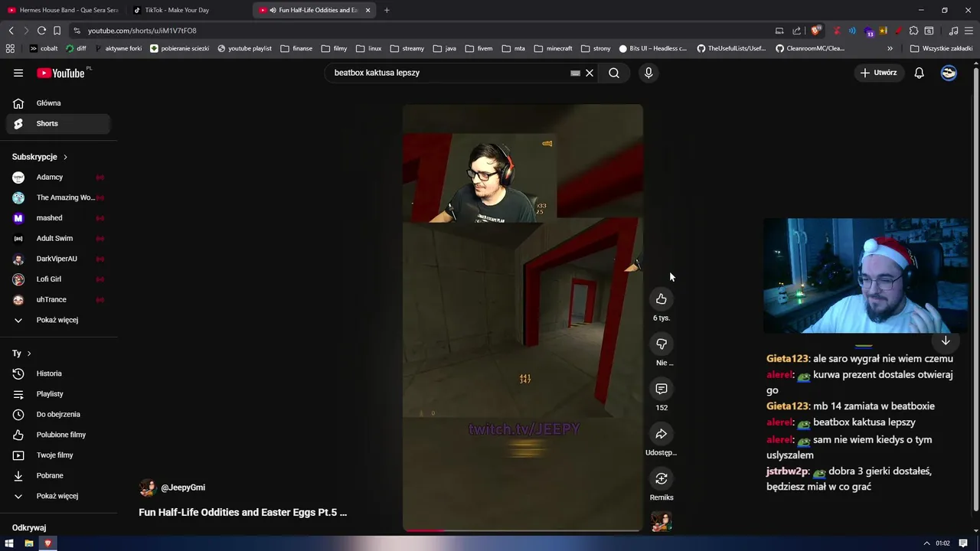The image size is (980, 551).
Task: Reload the page
Action: [41, 31]
